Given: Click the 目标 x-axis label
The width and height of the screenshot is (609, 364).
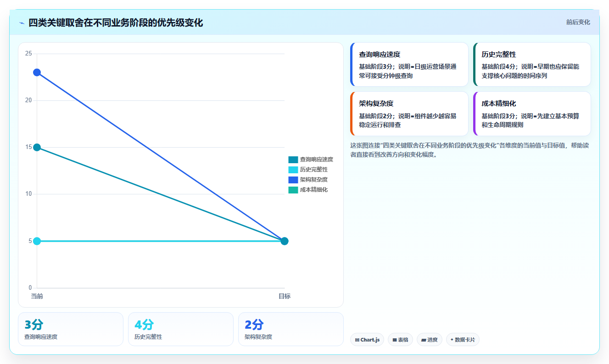Looking at the screenshot, I should coord(285,296).
